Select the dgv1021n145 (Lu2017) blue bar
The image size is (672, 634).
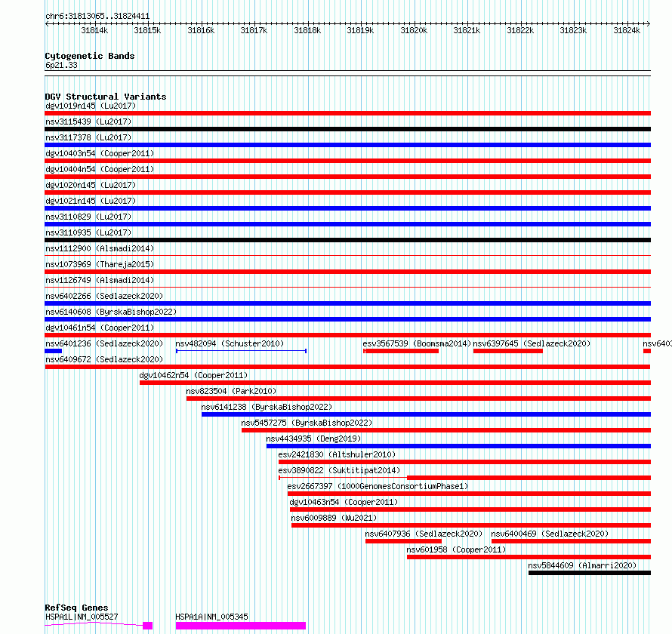(347, 208)
